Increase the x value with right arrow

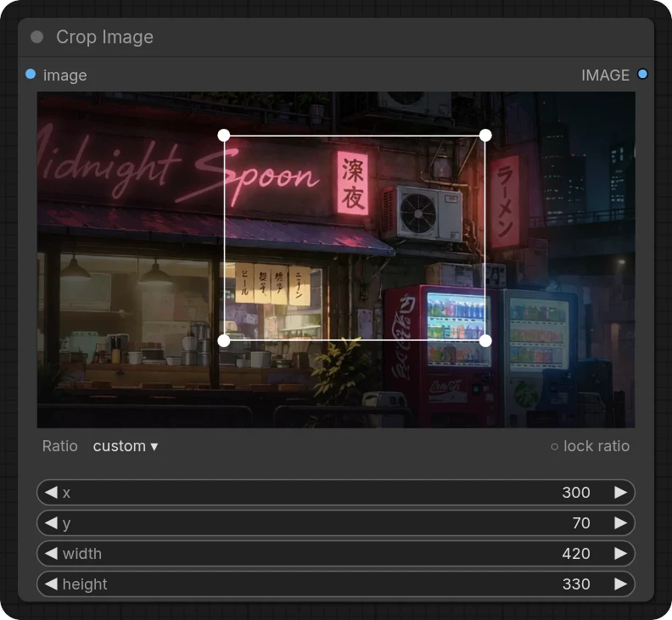pyautogui.click(x=620, y=492)
